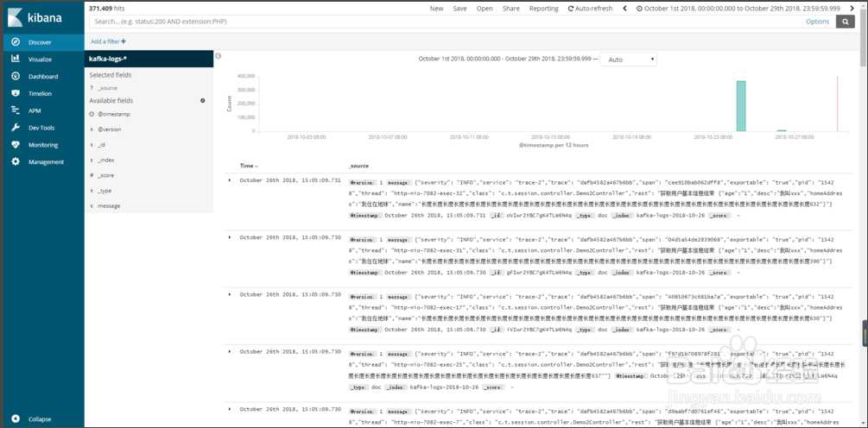Click the New search button

[x=436, y=9]
